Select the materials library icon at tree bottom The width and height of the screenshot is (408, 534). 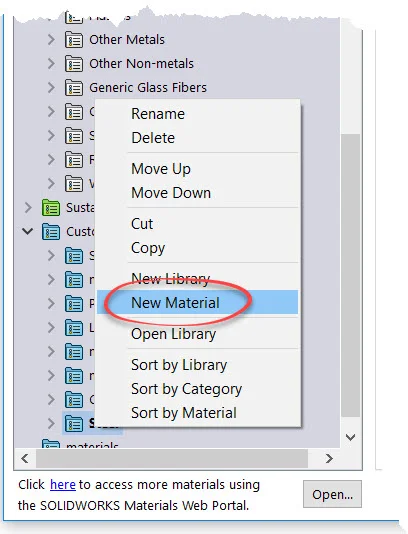pyautogui.click(x=51, y=444)
